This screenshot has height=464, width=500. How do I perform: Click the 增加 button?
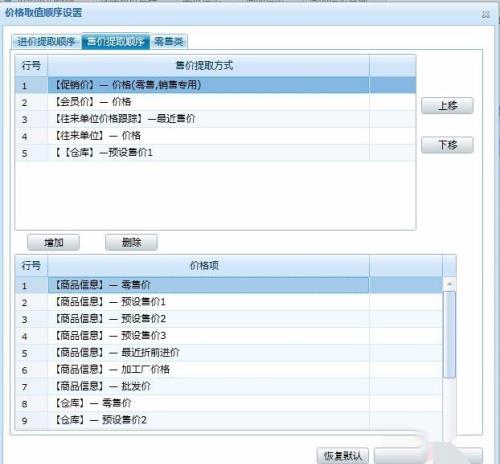pyautogui.click(x=53, y=242)
